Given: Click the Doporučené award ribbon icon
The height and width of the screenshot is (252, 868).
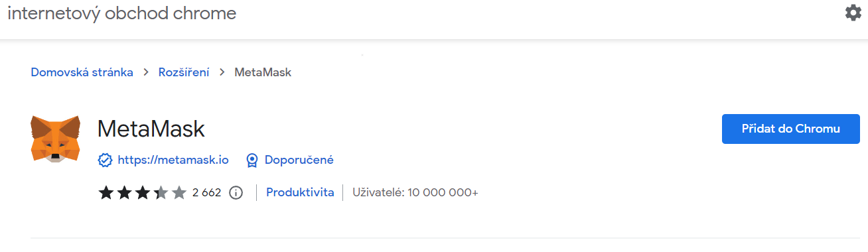Looking at the screenshot, I should coord(252,160).
